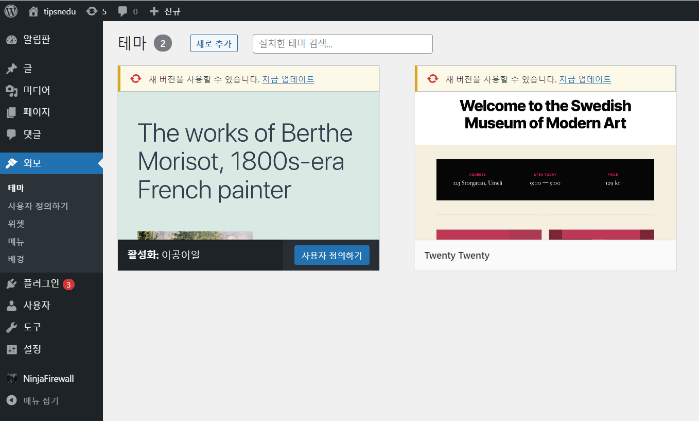Screen dimensions: 699x421
Task: Open the updates icon showing 5
Action: [x=91, y=11]
